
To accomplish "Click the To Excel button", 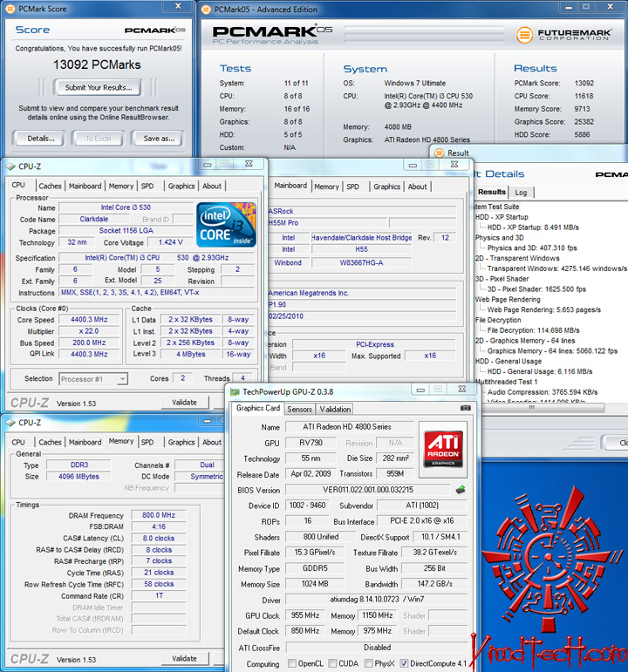I will pos(99,139).
